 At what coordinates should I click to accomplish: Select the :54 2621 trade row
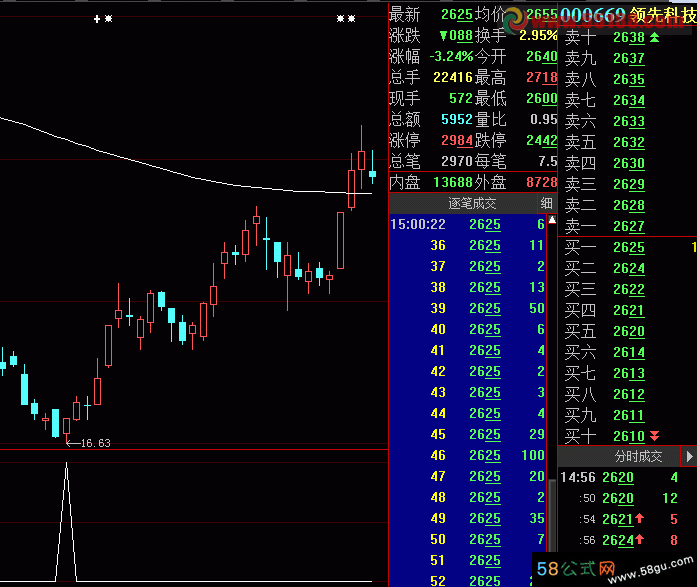pos(627,519)
